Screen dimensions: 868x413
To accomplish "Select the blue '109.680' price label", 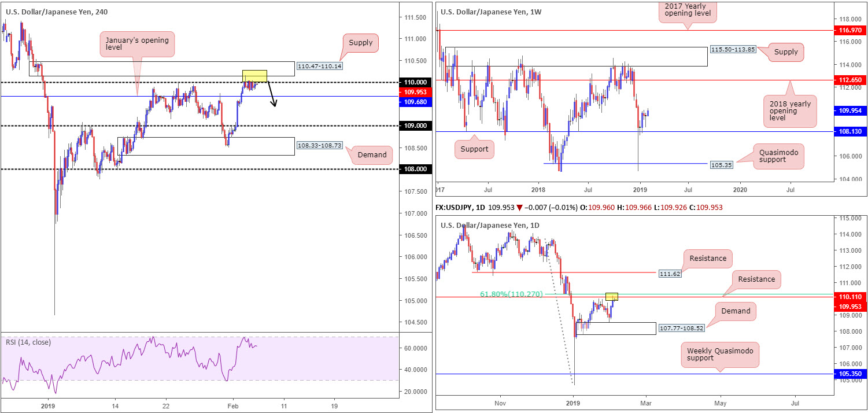I will point(415,101).
